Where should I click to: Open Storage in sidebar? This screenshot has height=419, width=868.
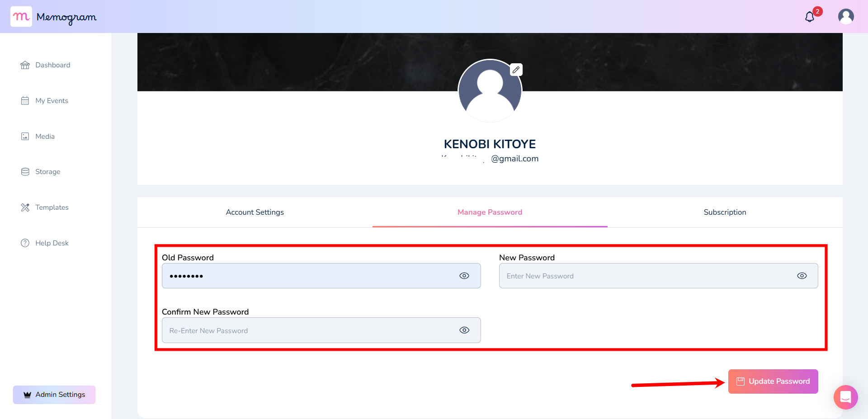pyautogui.click(x=48, y=172)
